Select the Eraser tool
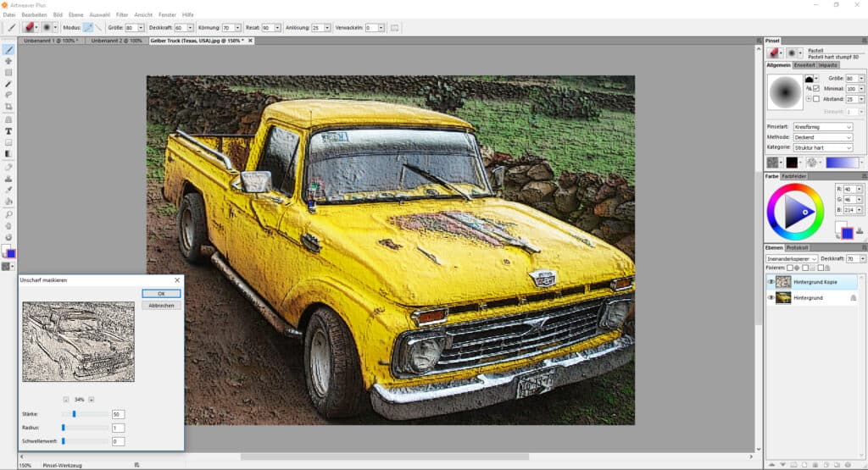The height and width of the screenshot is (470, 868). (8, 167)
